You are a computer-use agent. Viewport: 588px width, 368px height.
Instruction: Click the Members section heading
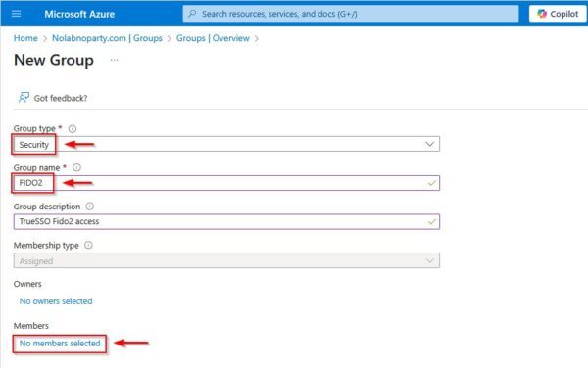[x=31, y=326]
